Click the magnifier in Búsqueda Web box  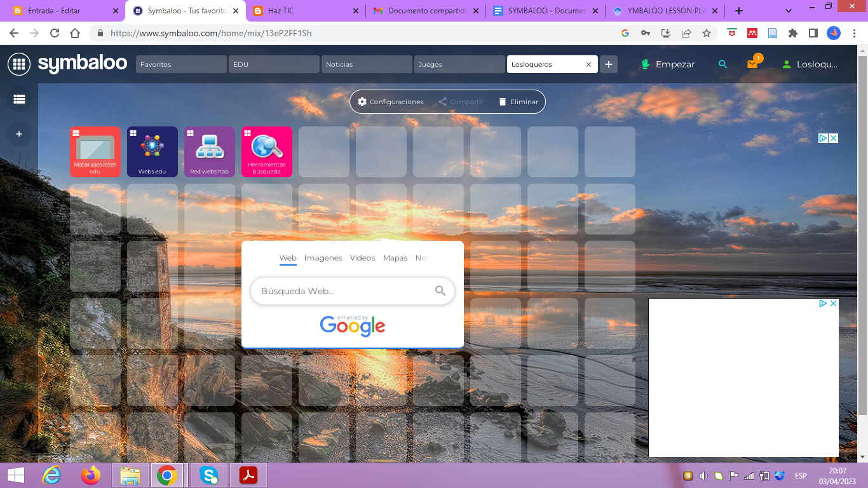pos(440,291)
